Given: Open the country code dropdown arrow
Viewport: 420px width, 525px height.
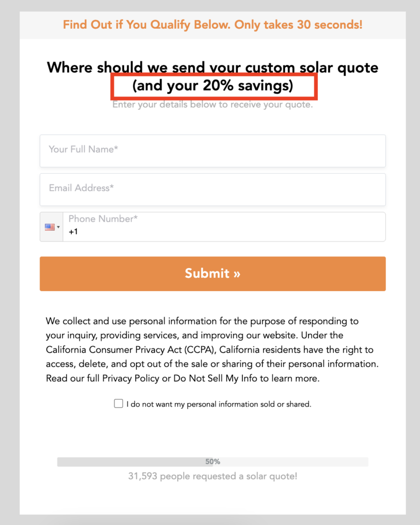Looking at the screenshot, I should coord(58,227).
